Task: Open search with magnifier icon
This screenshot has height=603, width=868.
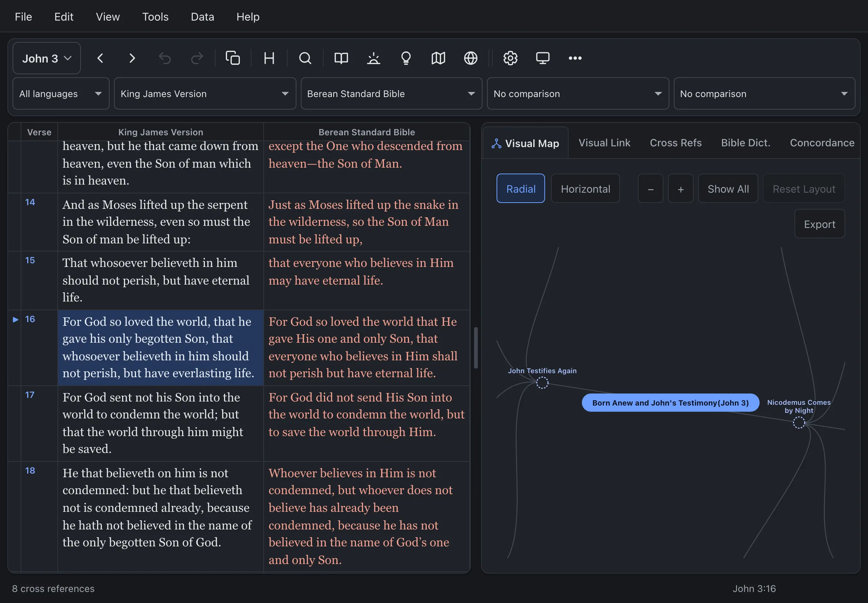Action: click(x=305, y=58)
